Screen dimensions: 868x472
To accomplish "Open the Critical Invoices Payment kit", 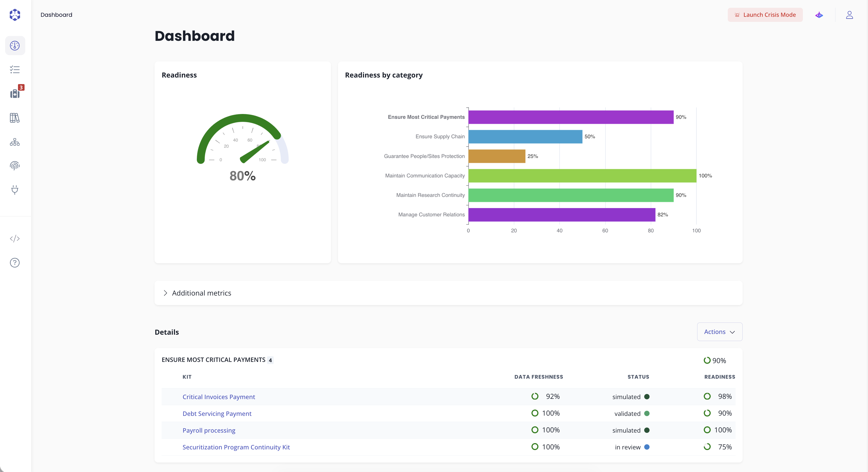I will [x=219, y=397].
